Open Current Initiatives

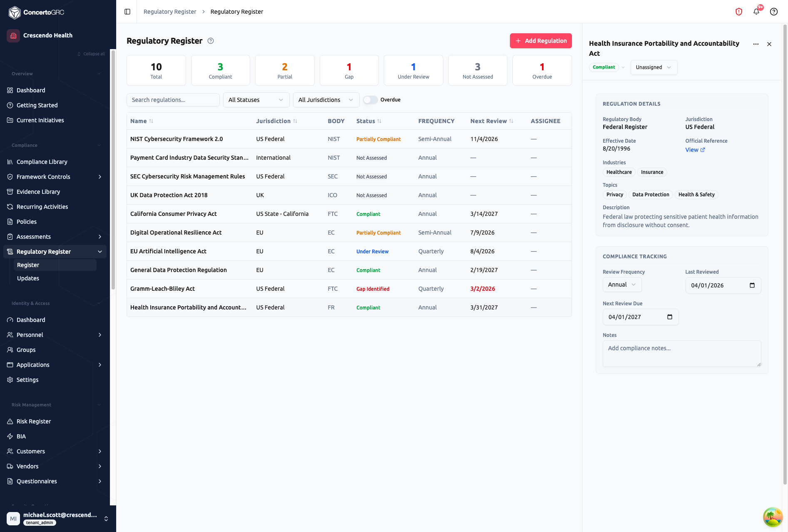(x=55, y=120)
